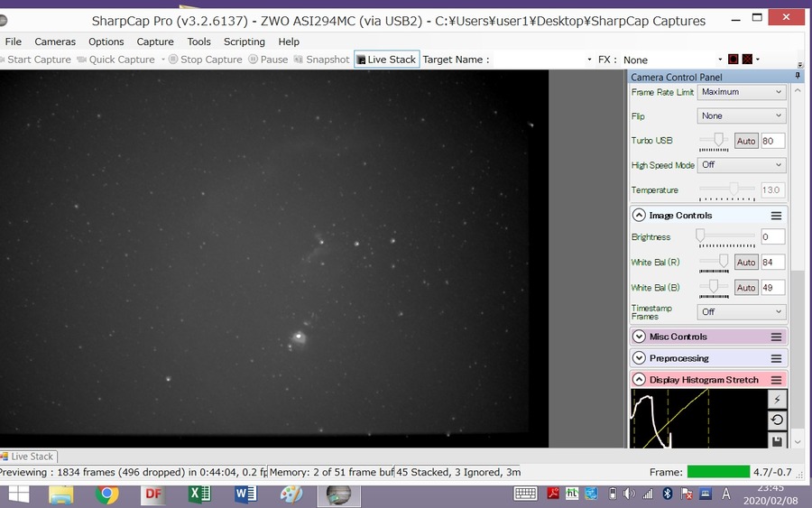Open the File menu

tap(13, 42)
